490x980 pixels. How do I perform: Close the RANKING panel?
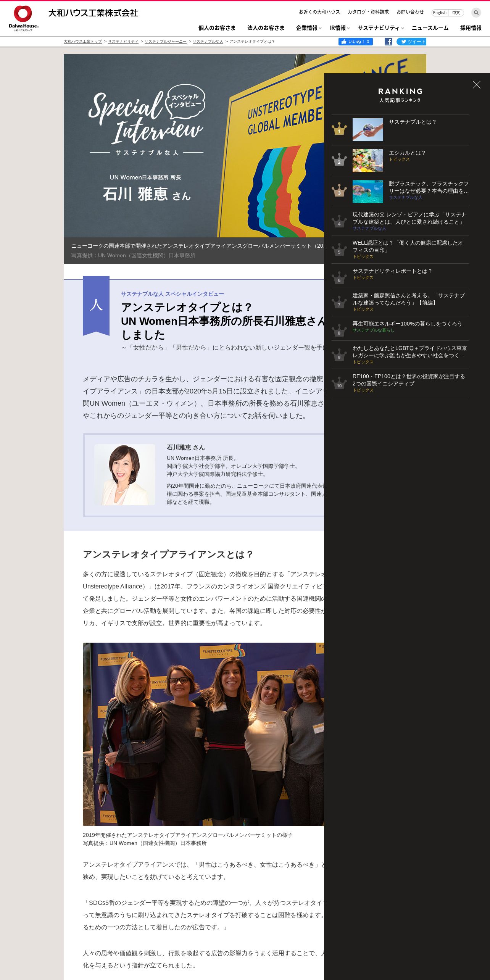click(476, 85)
